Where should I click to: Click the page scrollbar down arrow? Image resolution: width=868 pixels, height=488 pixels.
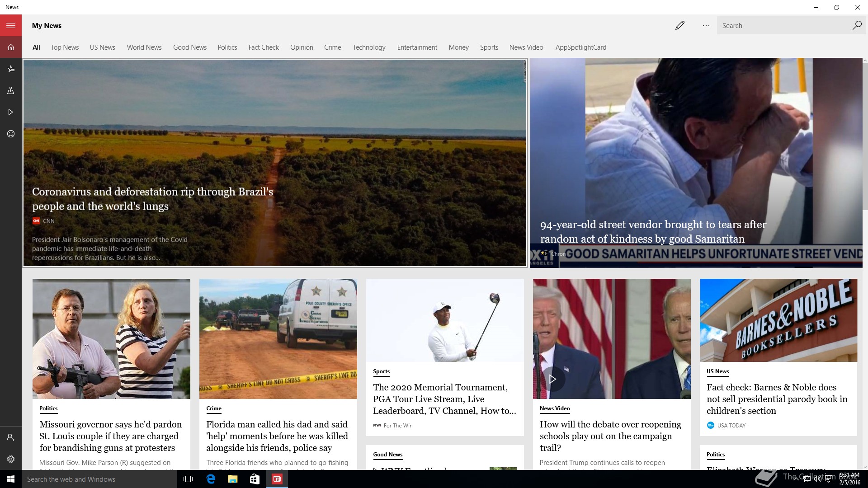pyautogui.click(x=864, y=467)
